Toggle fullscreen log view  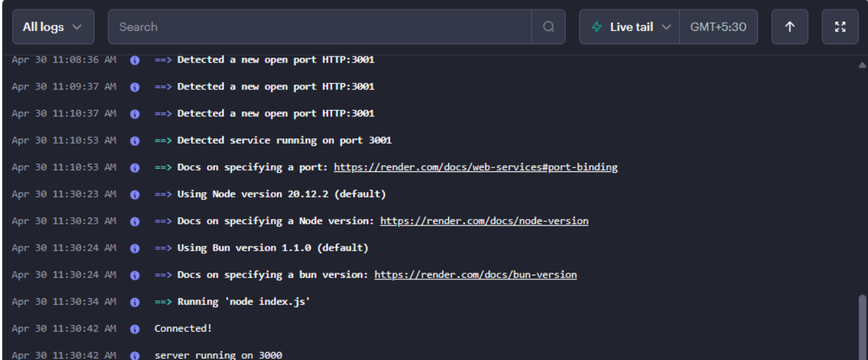click(840, 27)
